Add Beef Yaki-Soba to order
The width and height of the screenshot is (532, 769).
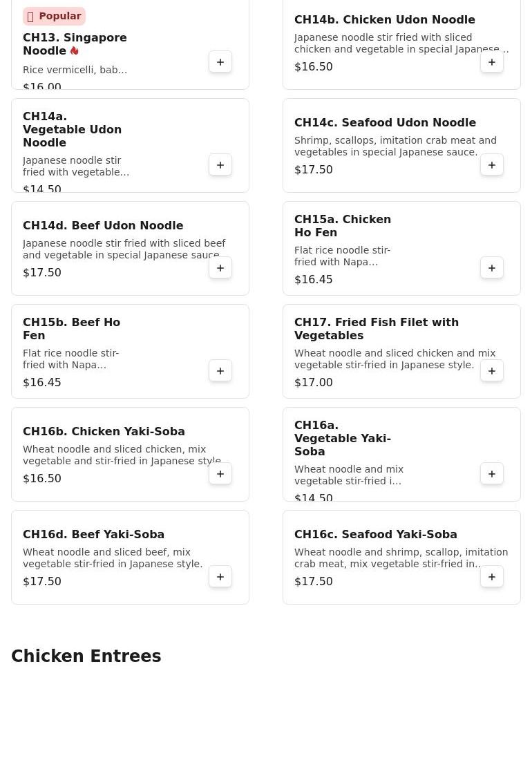(x=220, y=577)
